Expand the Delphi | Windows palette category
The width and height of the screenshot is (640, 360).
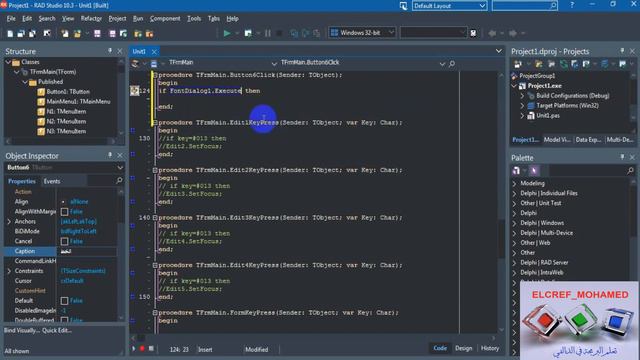514,223
